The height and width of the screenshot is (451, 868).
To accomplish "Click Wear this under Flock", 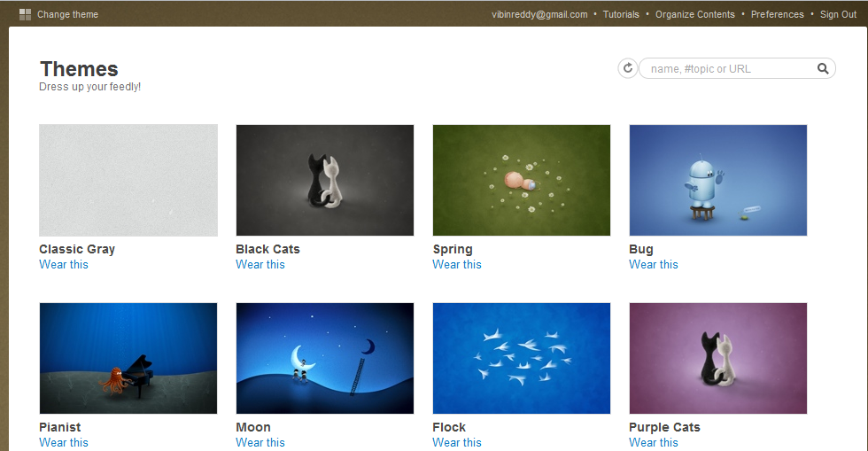I will point(457,442).
